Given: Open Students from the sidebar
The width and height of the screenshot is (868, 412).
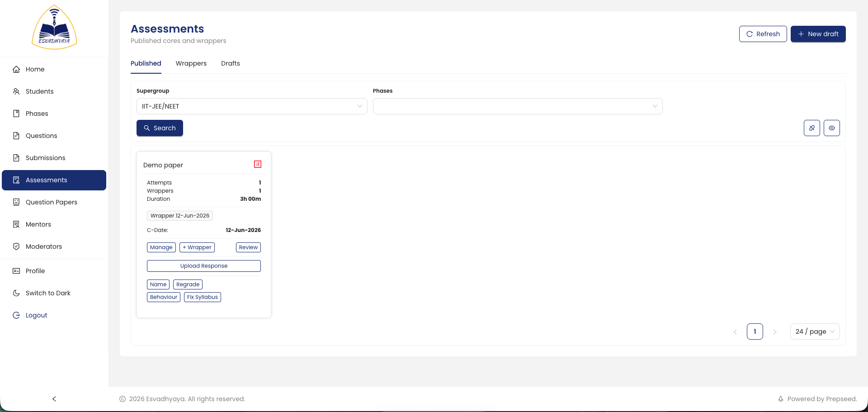Looking at the screenshot, I should [54, 91].
